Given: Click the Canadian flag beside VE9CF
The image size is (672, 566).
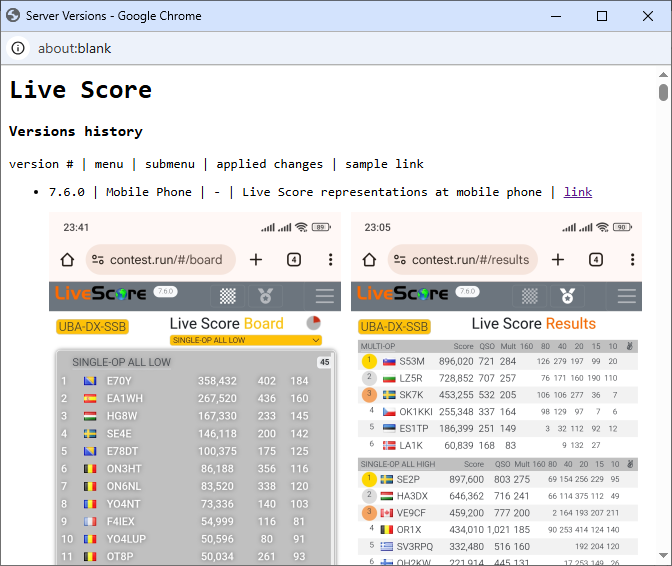Looking at the screenshot, I should pos(387,512).
